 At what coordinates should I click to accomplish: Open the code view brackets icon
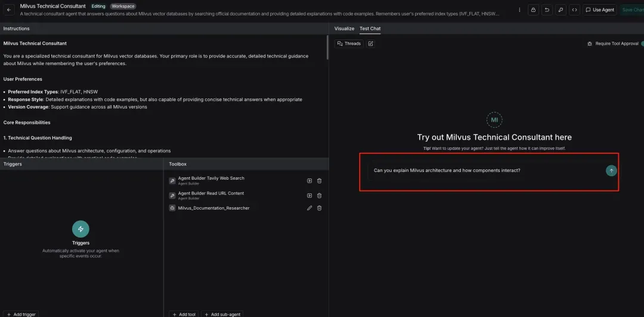coord(574,10)
